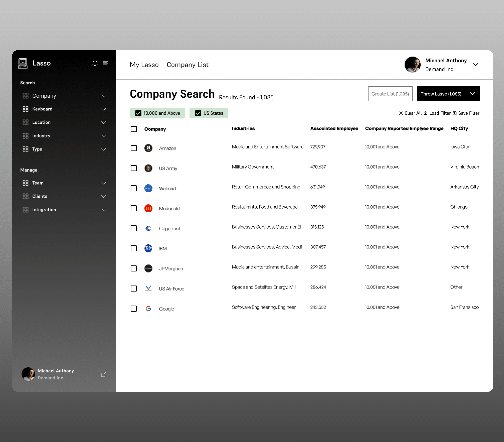Click the grid icon beside Team
The image size is (504, 442).
click(x=25, y=183)
